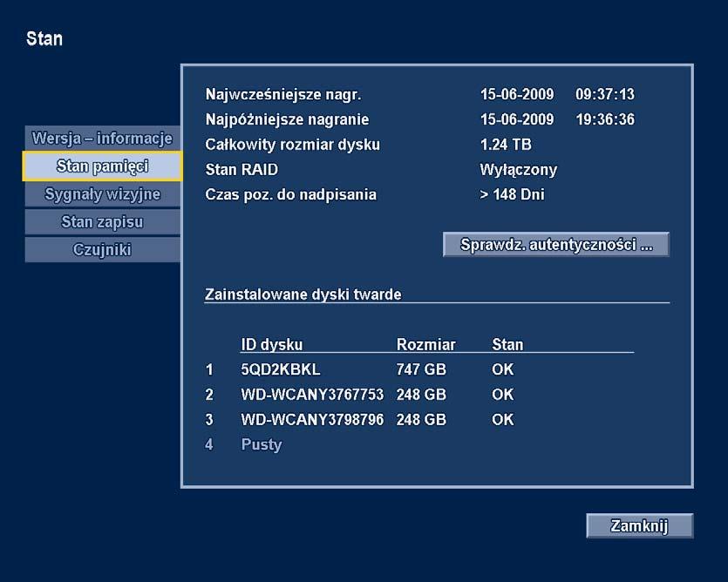
Task: Click the Stan RAID label
Action: 242,169
